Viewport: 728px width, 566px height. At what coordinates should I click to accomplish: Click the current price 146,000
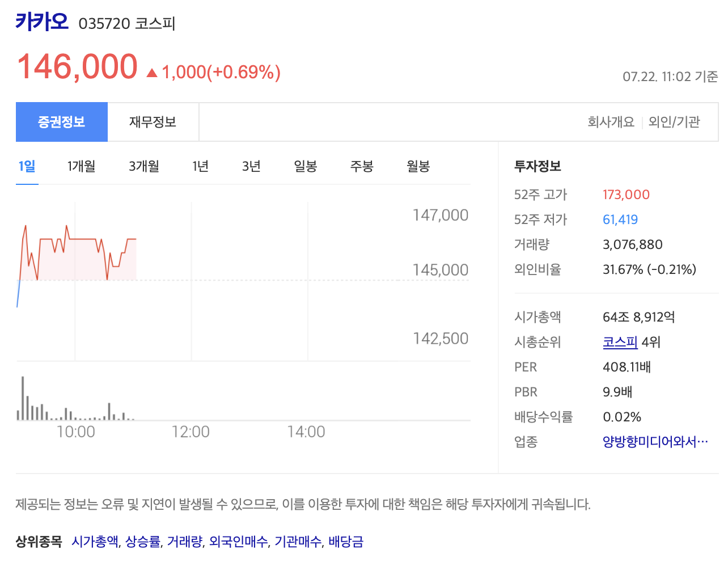[x=78, y=66]
